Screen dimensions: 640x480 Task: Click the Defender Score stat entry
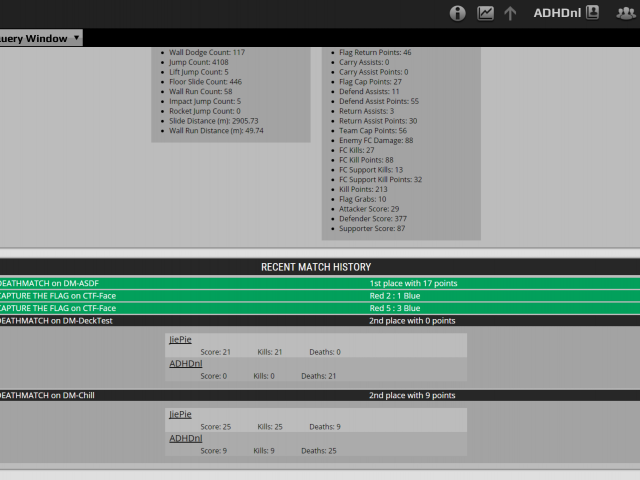[373, 218]
